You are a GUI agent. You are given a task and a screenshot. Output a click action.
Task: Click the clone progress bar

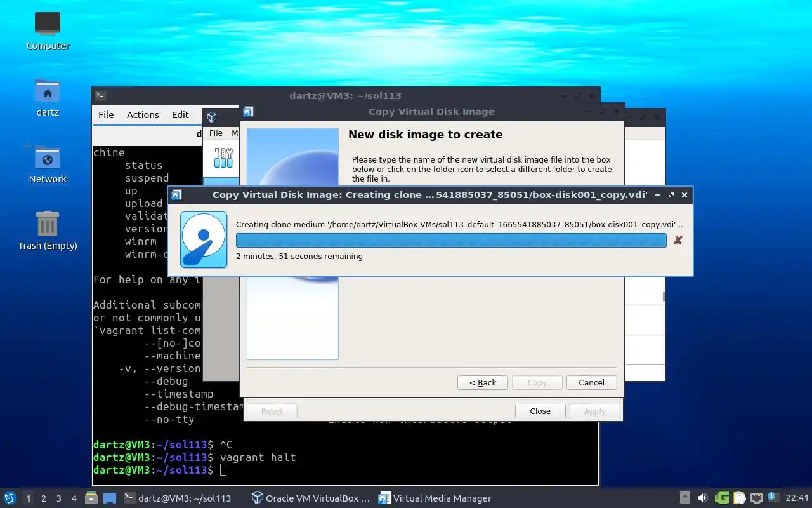[451, 240]
